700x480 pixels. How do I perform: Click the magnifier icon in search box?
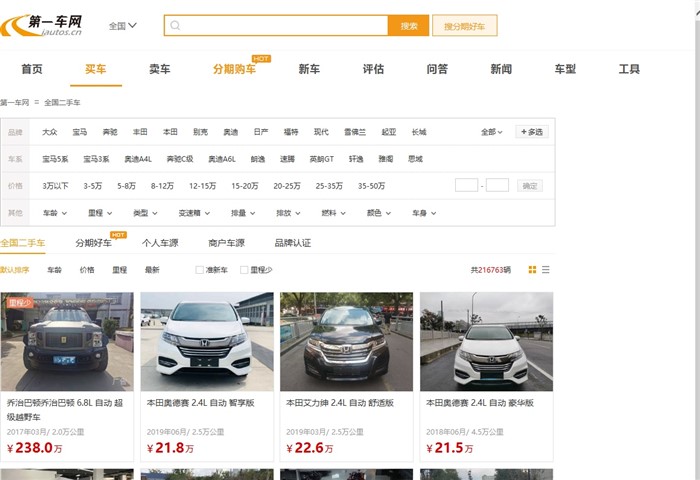click(175, 25)
